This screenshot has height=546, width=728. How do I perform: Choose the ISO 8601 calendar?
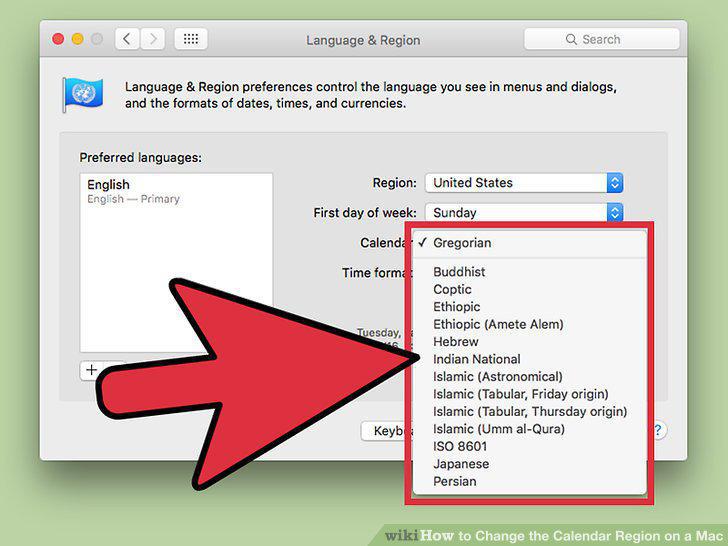(x=530, y=446)
